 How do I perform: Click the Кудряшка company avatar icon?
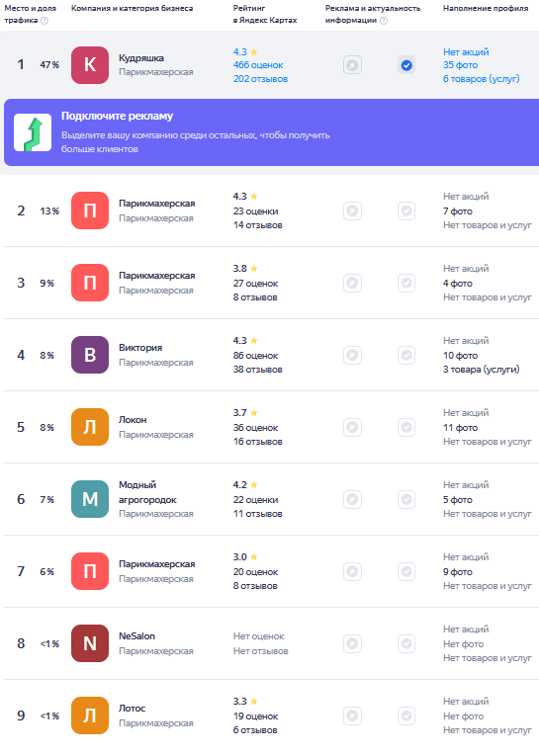(x=90, y=65)
